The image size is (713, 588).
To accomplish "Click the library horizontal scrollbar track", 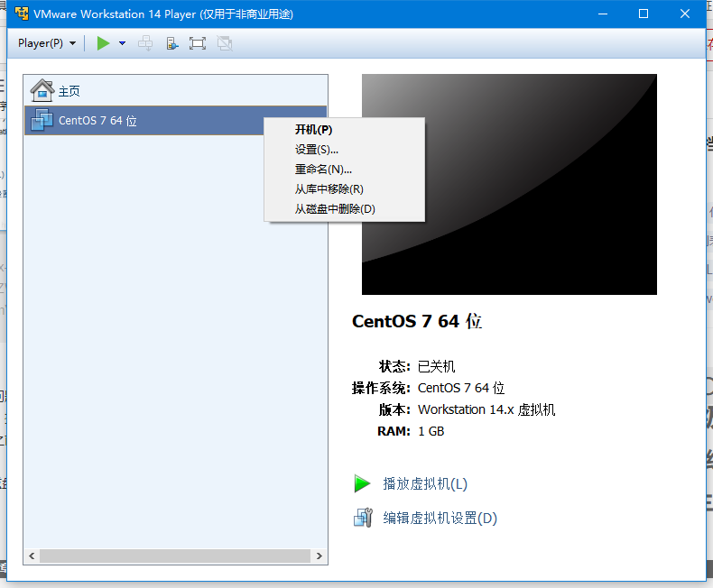I will (175, 556).
